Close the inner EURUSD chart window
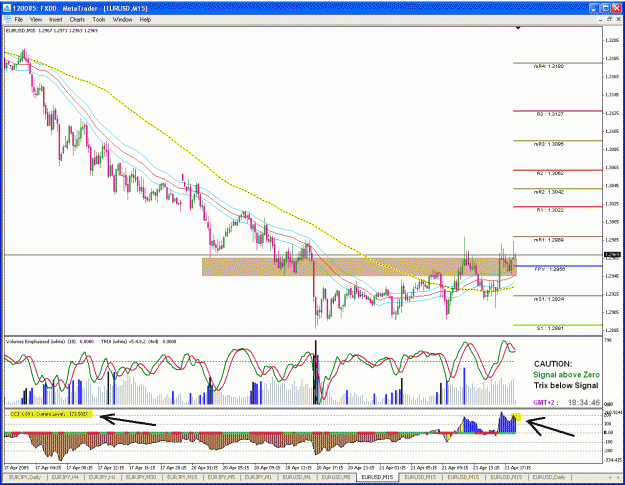Image resolution: width=625 pixels, height=485 pixels. coord(617,19)
